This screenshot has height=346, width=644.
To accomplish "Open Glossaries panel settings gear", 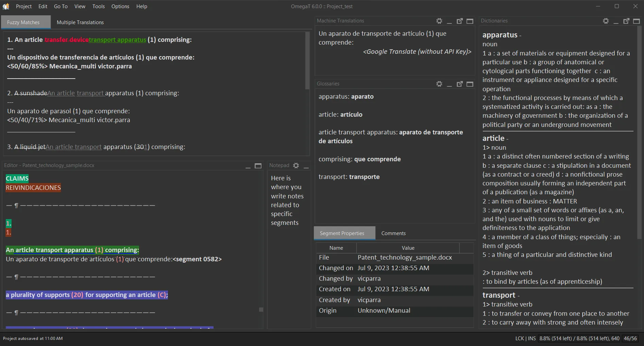I will pyautogui.click(x=439, y=84).
